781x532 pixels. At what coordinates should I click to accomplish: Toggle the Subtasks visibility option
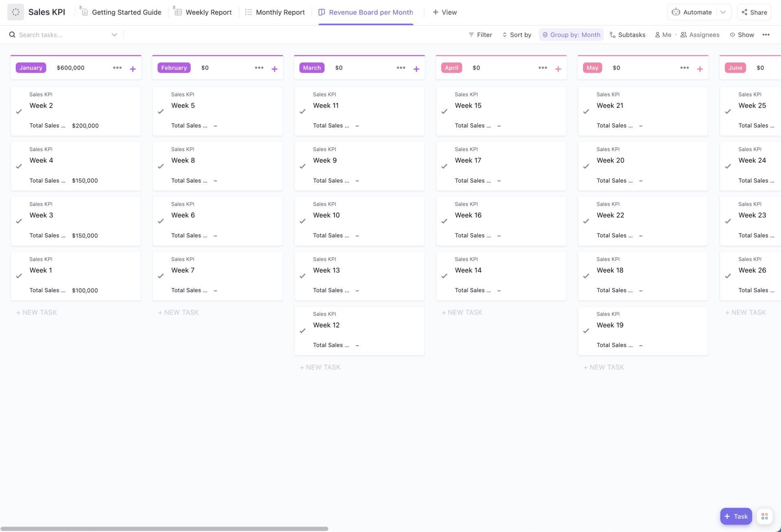(x=627, y=35)
